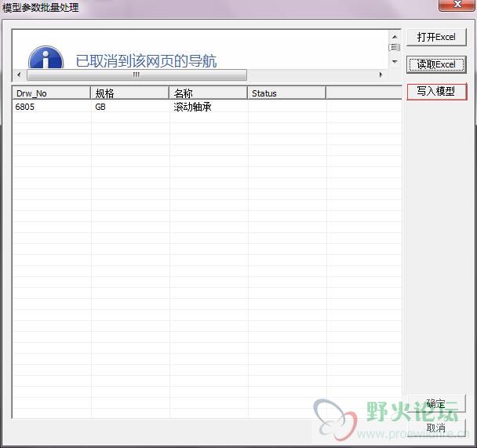
Task: Click the vertical scrollbar thumb grip
Action: point(395,47)
